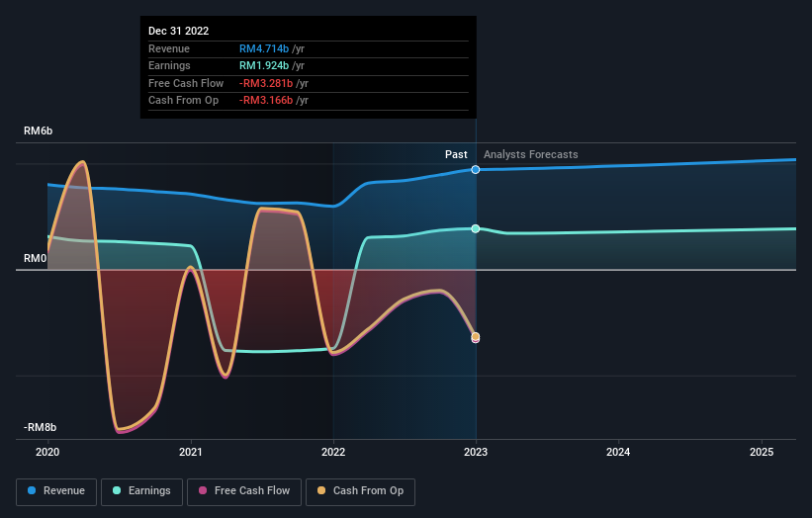The width and height of the screenshot is (812, 518).
Task: Click the RM1.924b earnings value in tooltip
Action: tap(264, 65)
